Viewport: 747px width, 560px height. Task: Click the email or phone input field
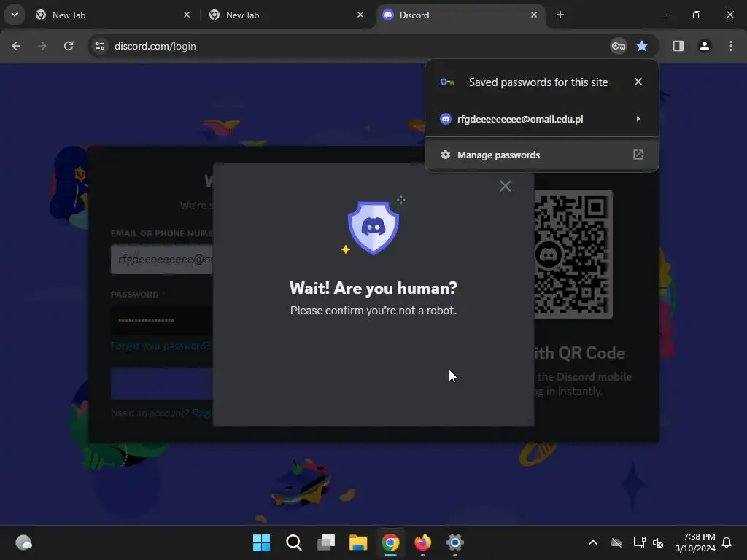162,260
